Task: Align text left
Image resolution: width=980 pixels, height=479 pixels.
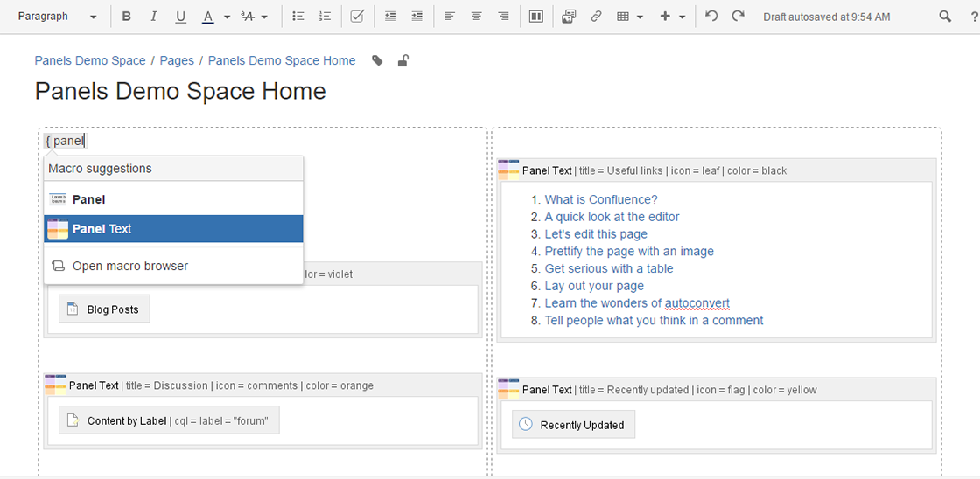Action: pos(450,17)
